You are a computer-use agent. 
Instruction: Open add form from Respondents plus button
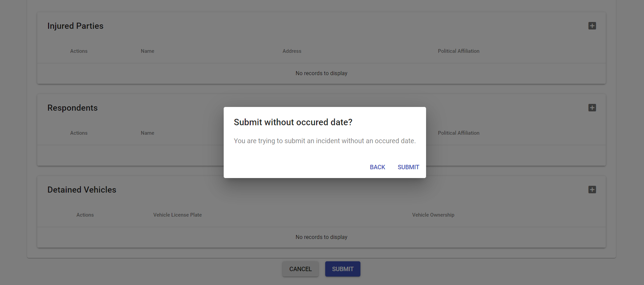pos(592,108)
